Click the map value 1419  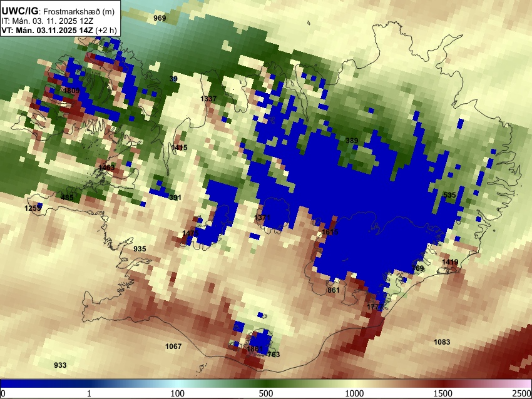pos(450,262)
